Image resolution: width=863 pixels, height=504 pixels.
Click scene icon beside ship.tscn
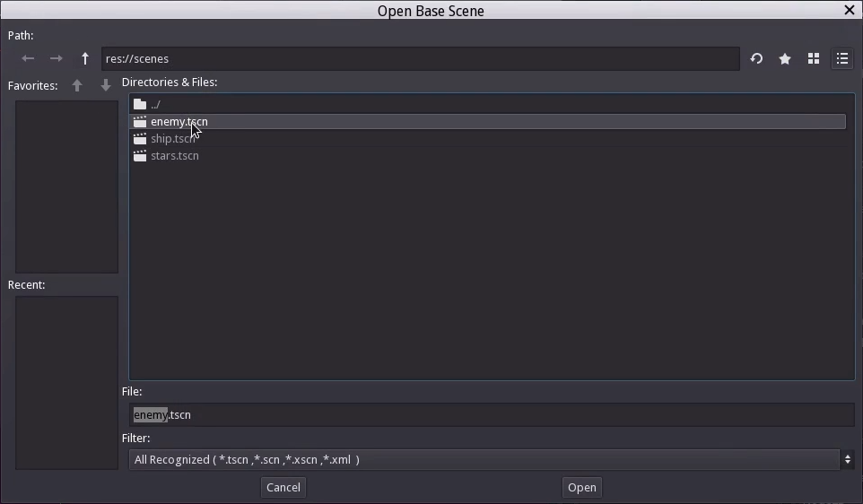tap(140, 139)
